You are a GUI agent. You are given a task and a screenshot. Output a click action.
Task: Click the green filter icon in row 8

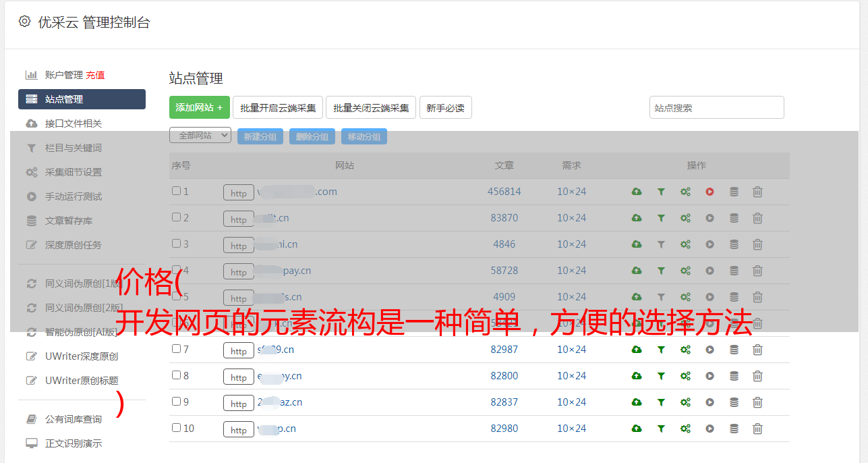661,376
